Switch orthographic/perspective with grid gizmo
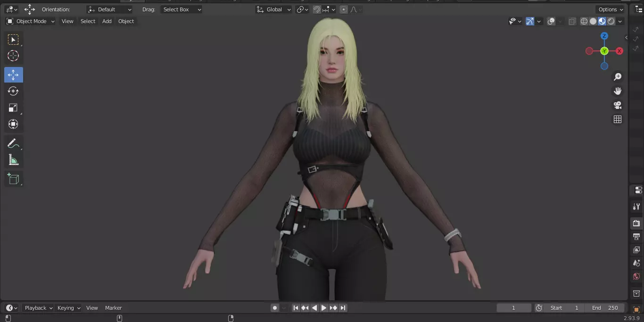This screenshot has width=644, height=322. point(618,119)
